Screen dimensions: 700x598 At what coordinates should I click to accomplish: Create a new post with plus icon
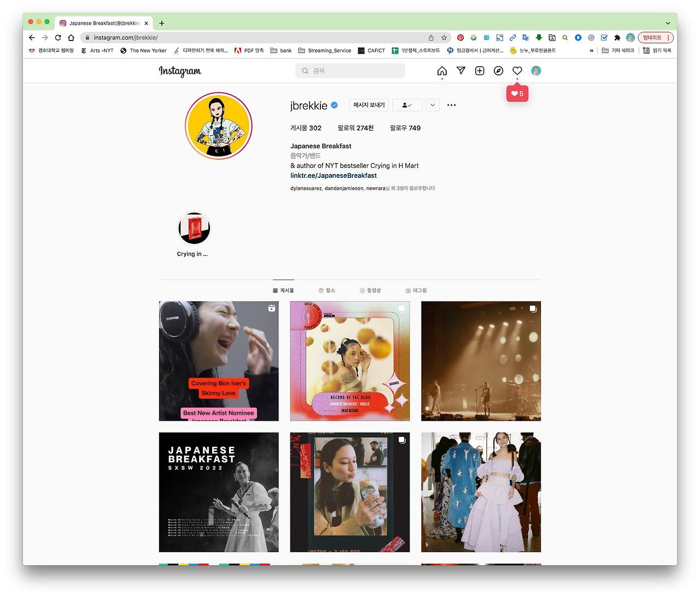click(x=480, y=71)
